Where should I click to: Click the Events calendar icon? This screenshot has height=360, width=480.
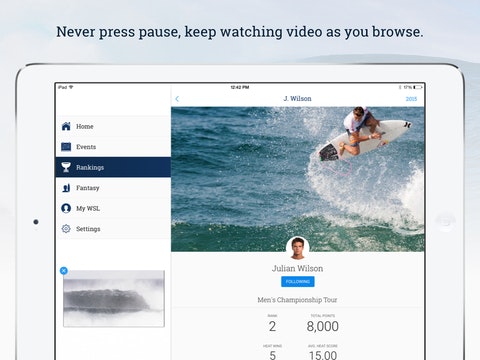click(66, 147)
